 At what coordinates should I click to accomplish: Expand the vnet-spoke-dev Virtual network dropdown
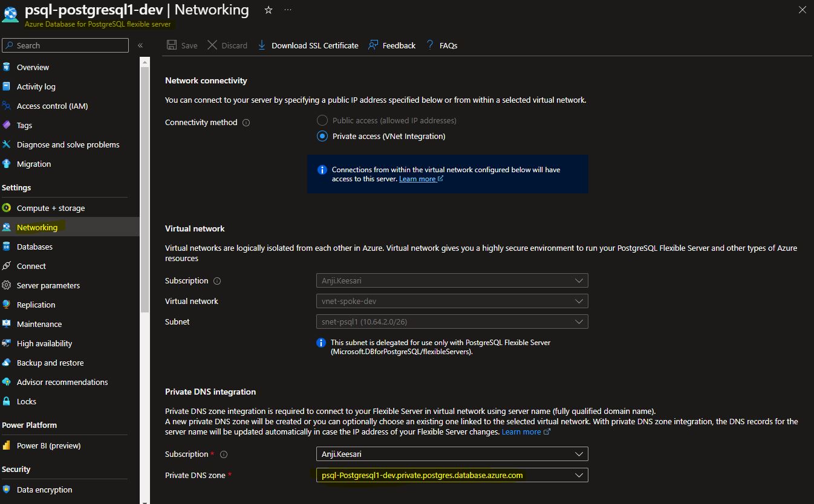pyautogui.click(x=452, y=301)
